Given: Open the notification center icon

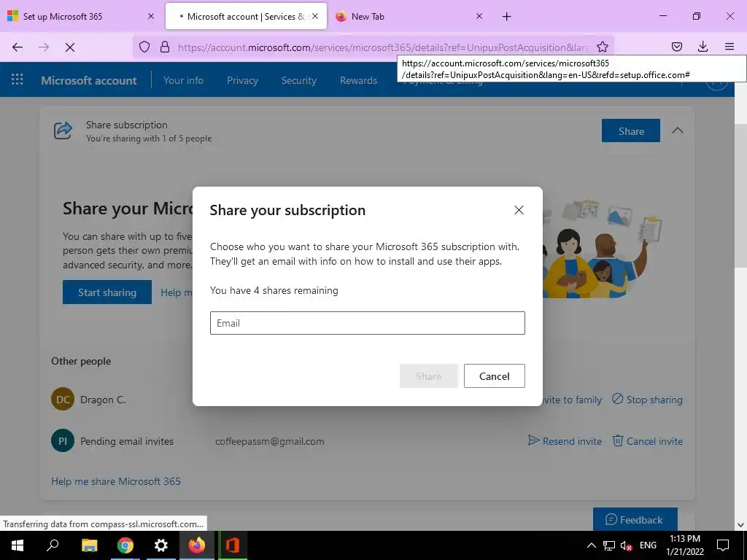Looking at the screenshot, I should point(723,545).
